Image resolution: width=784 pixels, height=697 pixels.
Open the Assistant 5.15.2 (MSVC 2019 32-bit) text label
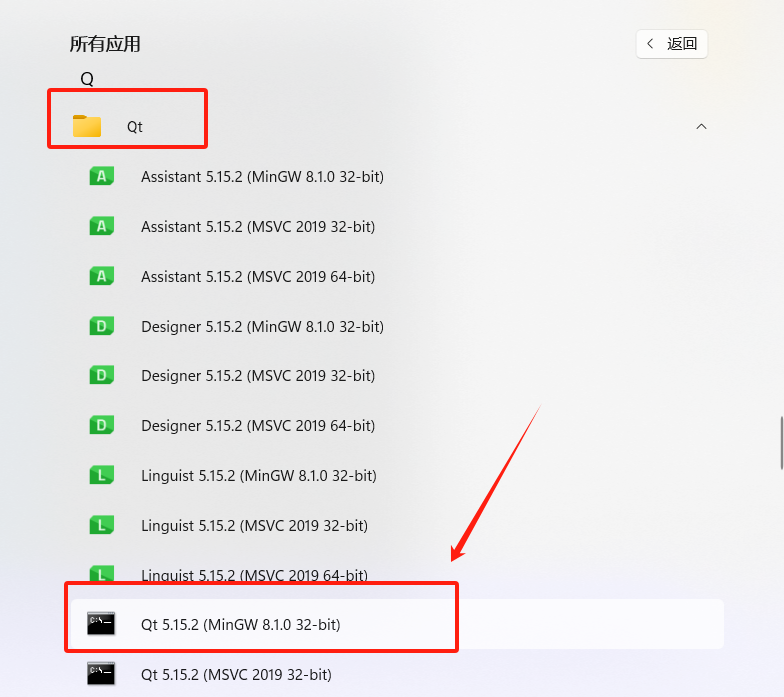pyautogui.click(x=258, y=227)
